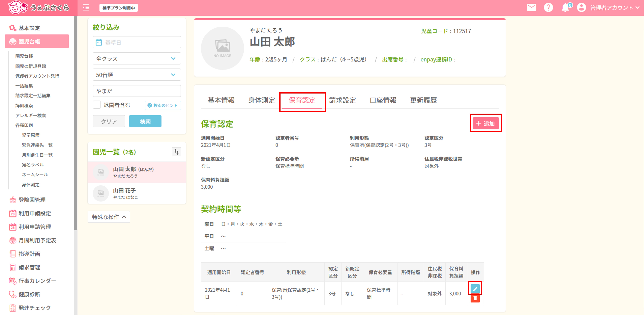Open the help question mark icon

point(548,7)
